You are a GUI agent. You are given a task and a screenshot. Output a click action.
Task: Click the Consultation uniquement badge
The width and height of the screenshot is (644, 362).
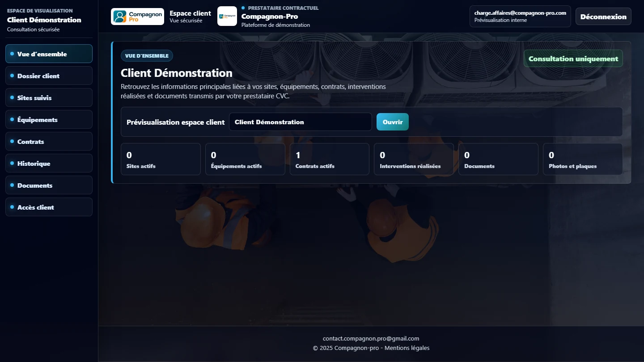click(x=573, y=59)
